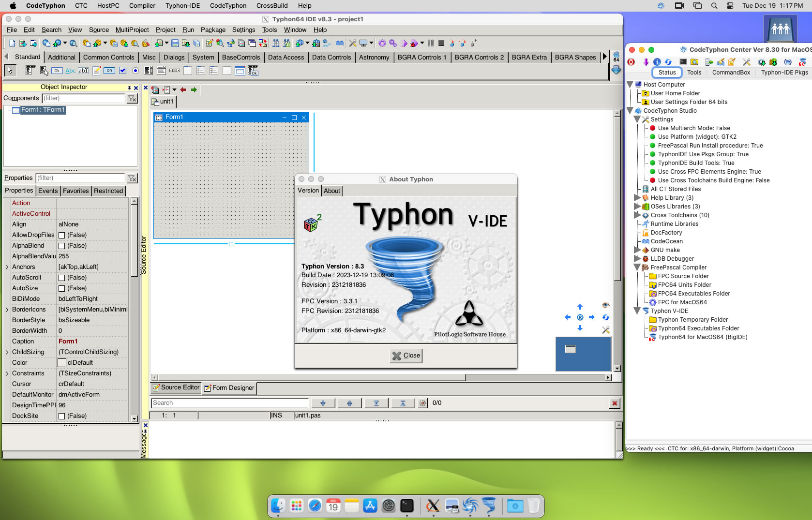Viewport: 812px width, 520px height.
Task: Select the TScrollBar component in palette
Action: [175, 71]
